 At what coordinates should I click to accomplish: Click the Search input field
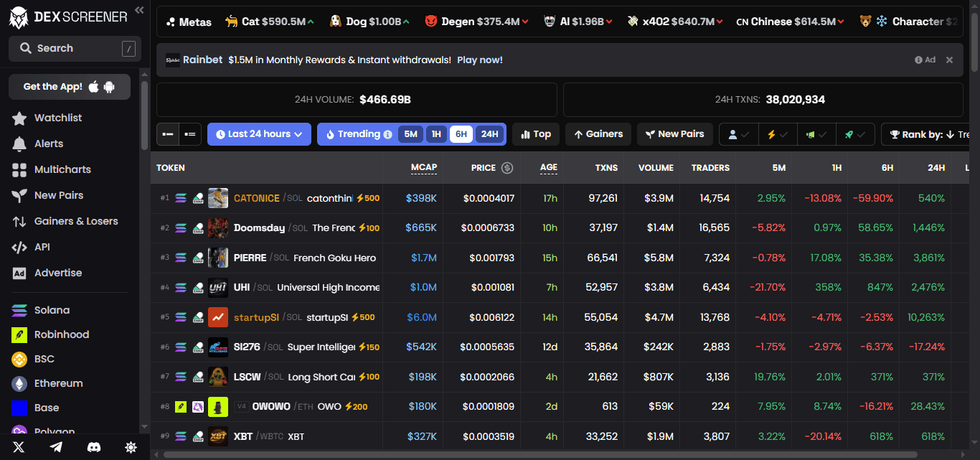(x=75, y=48)
